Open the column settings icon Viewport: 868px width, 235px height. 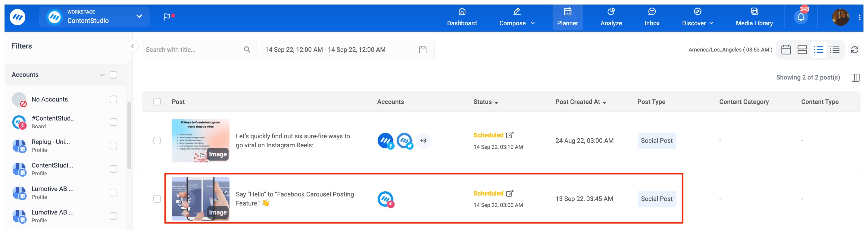855,77
